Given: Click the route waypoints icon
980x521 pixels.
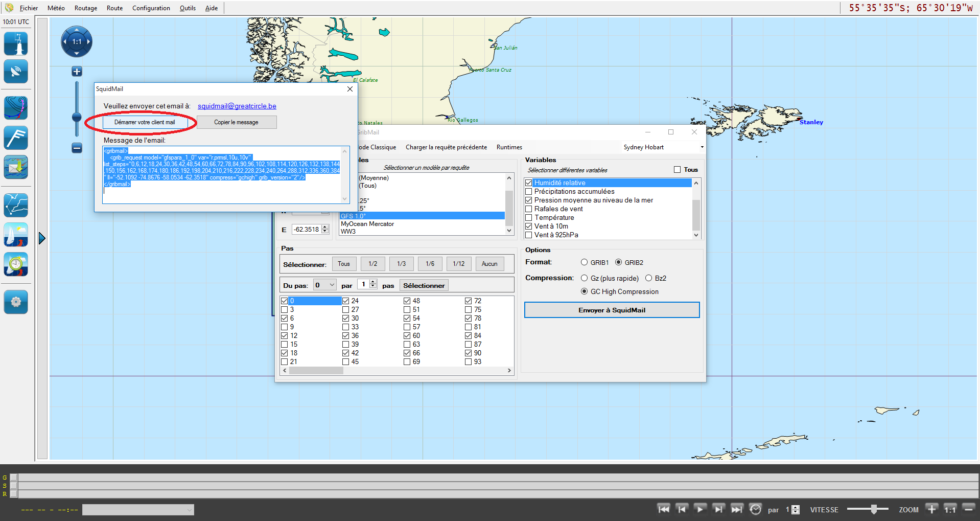Looking at the screenshot, I should [x=16, y=205].
